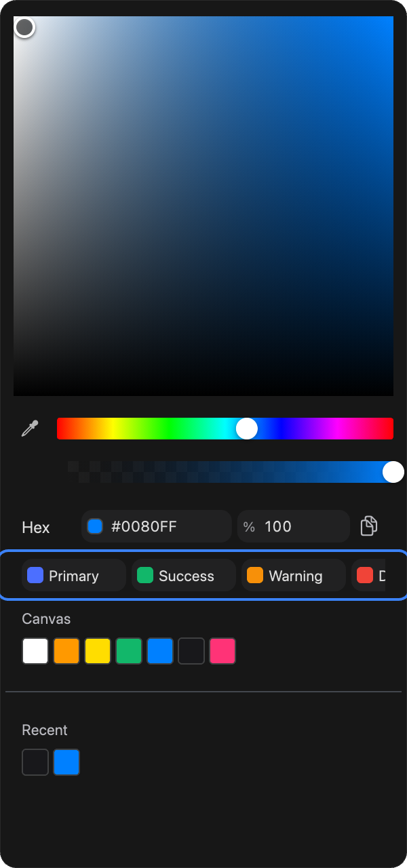The image size is (407, 868).
Task: Click the Recent section label
Action: coord(45,730)
